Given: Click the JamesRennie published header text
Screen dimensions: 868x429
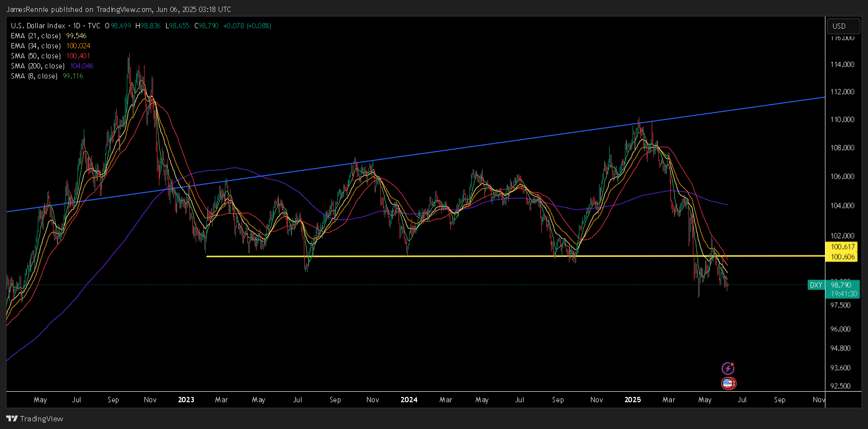Looking at the screenshot, I should (119, 10).
